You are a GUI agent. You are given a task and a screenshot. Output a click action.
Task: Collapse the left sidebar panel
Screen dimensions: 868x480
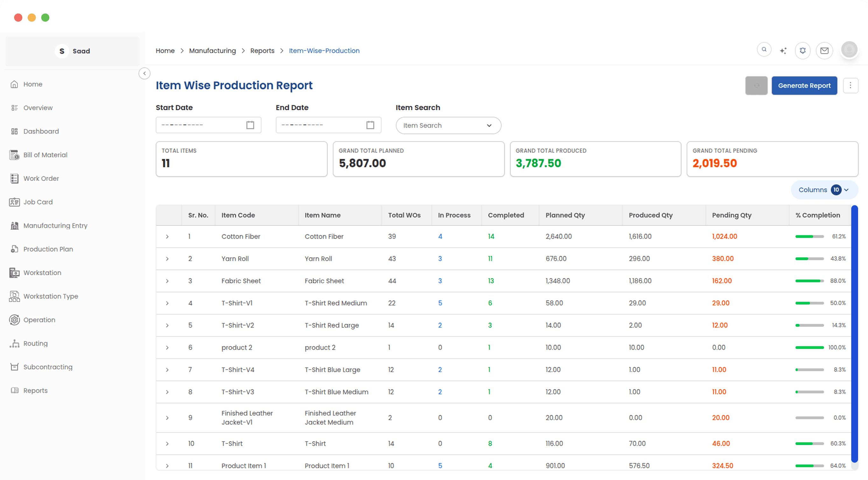pos(144,73)
